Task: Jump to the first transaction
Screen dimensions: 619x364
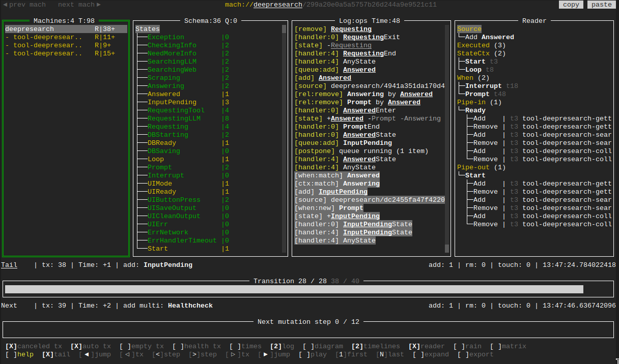Action: point(351,354)
